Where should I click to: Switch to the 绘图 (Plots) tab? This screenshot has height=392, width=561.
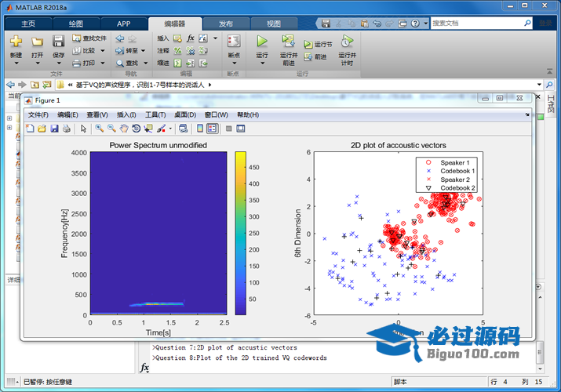point(76,24)
